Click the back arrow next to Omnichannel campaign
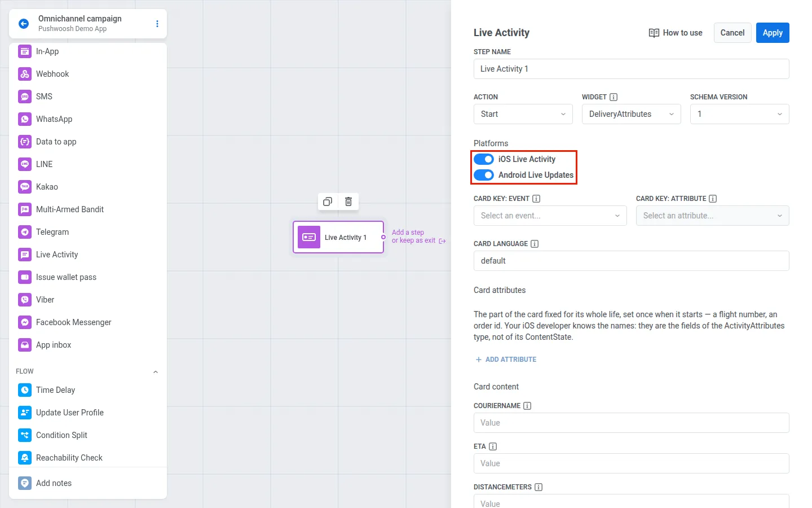This screenshot has width=812, height=508. click(x=24, y=24)
